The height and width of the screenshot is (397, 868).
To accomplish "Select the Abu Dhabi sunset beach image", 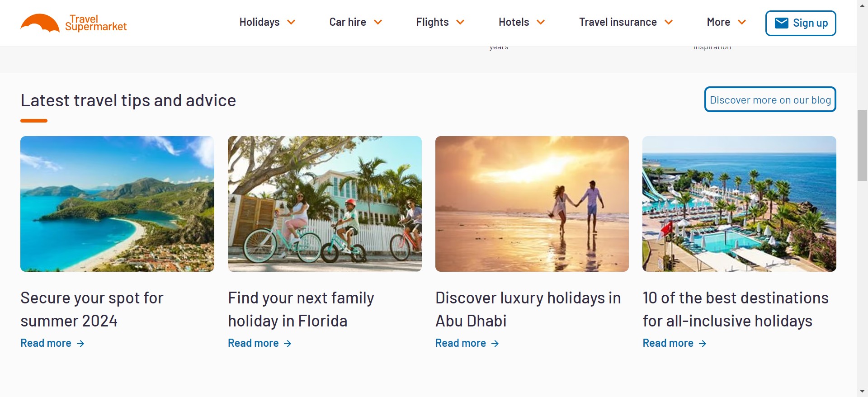I will click(x=532, y=204).
